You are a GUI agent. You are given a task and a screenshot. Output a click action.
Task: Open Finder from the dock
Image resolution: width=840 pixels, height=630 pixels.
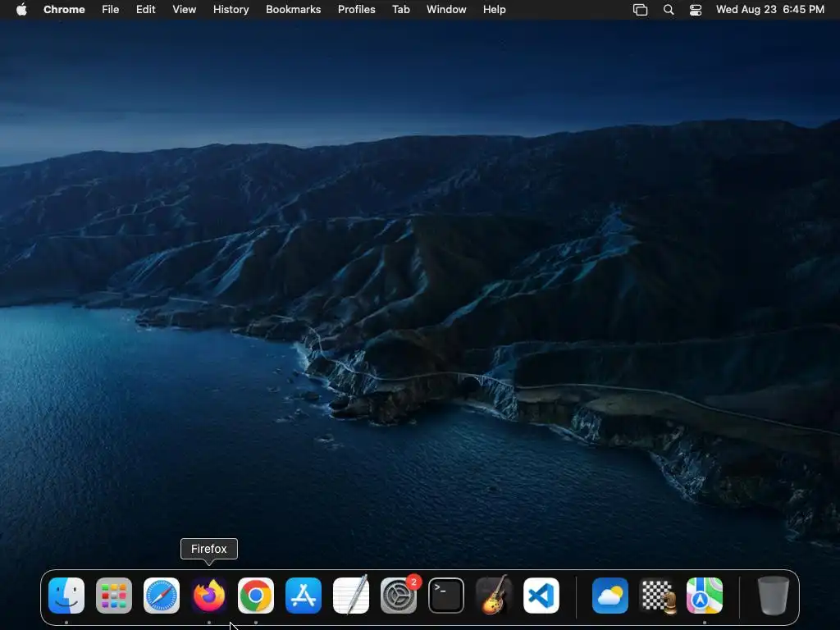(66, 596)
